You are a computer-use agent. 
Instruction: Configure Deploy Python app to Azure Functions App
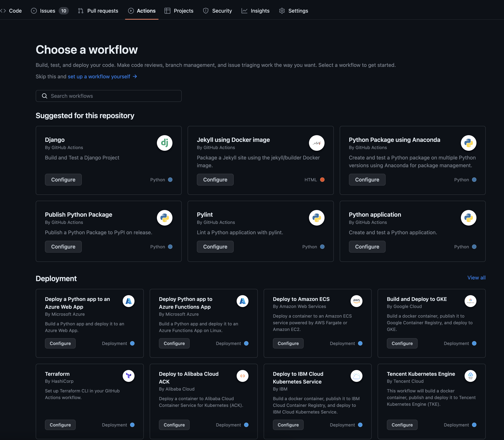pyautogui.click(x=174, y=344)
